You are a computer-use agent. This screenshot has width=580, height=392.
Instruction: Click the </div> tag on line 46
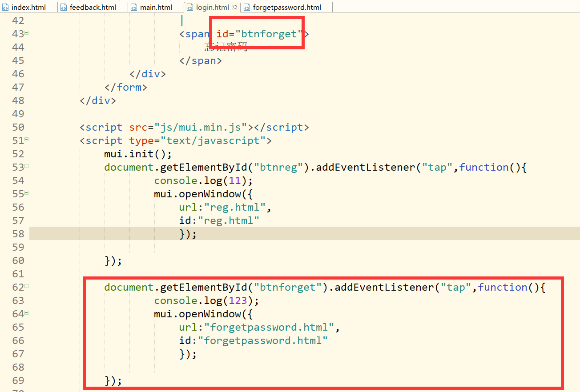(148, 74)
